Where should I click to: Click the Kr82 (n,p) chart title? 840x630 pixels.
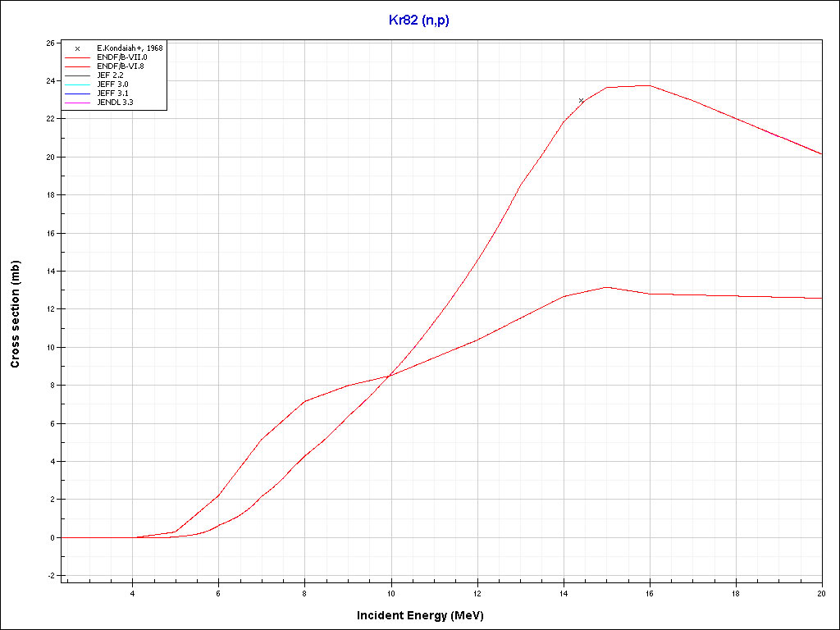pos(419,21)
